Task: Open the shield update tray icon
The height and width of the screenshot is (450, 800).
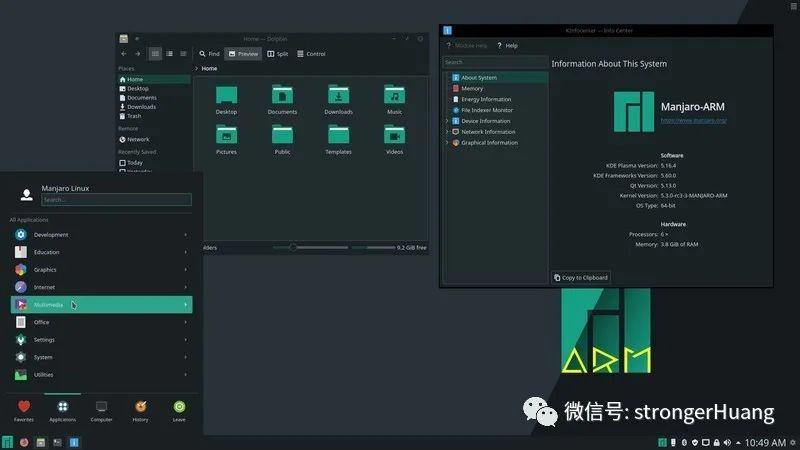Action: [694, 442]
